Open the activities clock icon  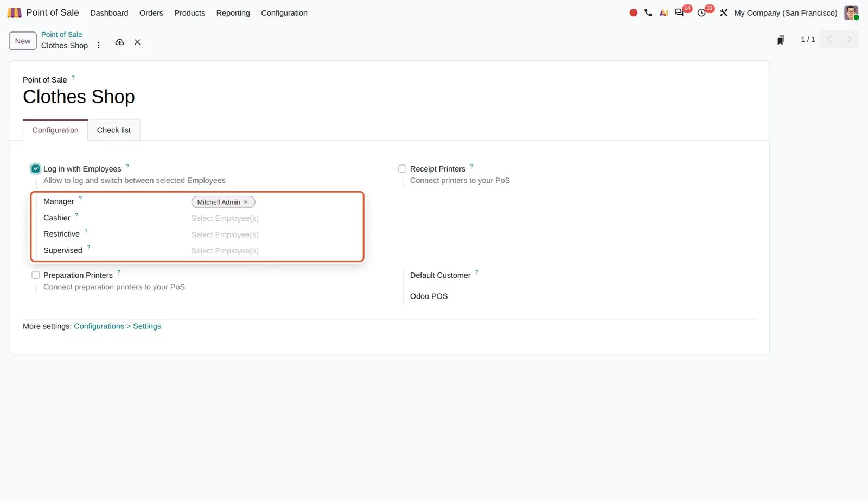coord(701,12)
